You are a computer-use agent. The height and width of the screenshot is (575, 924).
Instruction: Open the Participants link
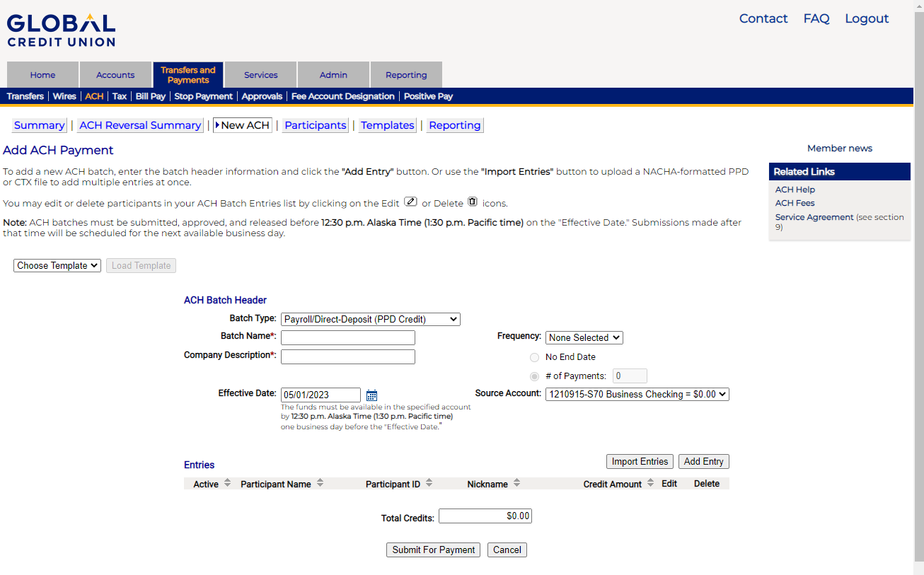(x=315, y=125)
